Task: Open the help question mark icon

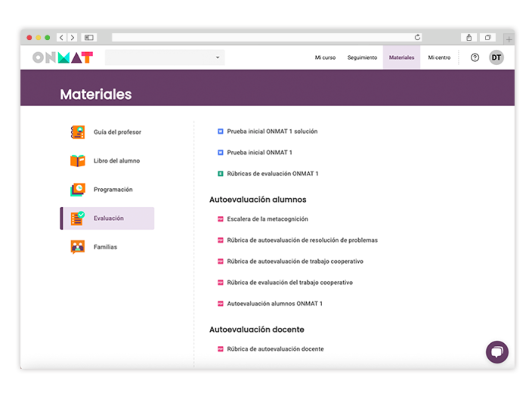Action: point(475,57)
